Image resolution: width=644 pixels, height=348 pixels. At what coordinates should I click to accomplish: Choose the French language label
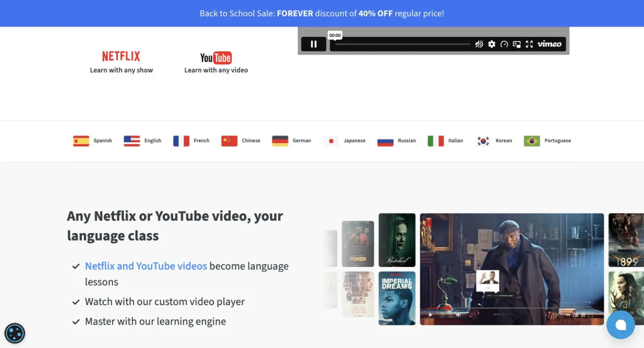[x=201, y=140]
